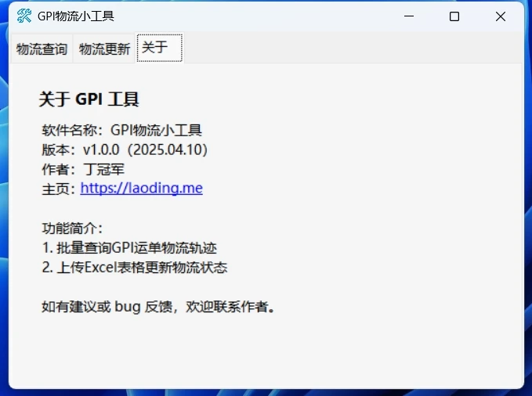Screen dimensions: 532x396
Task: Click the bug feedback sentence 欢迎联系作者
Action: click(230, 307)
